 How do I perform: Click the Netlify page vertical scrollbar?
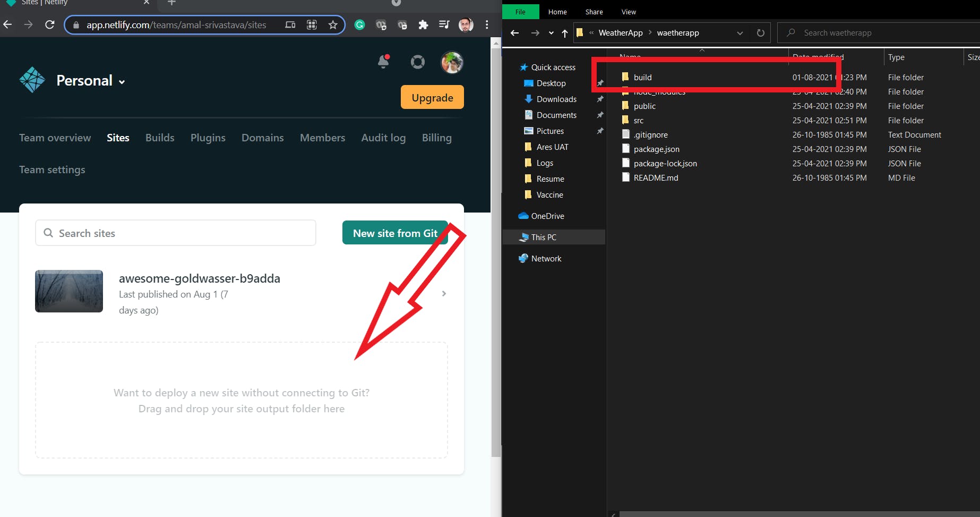tap(496, 252)
